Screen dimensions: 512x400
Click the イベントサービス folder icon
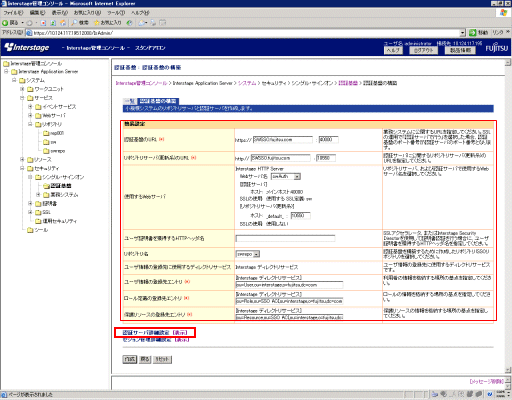click(38, 107)
